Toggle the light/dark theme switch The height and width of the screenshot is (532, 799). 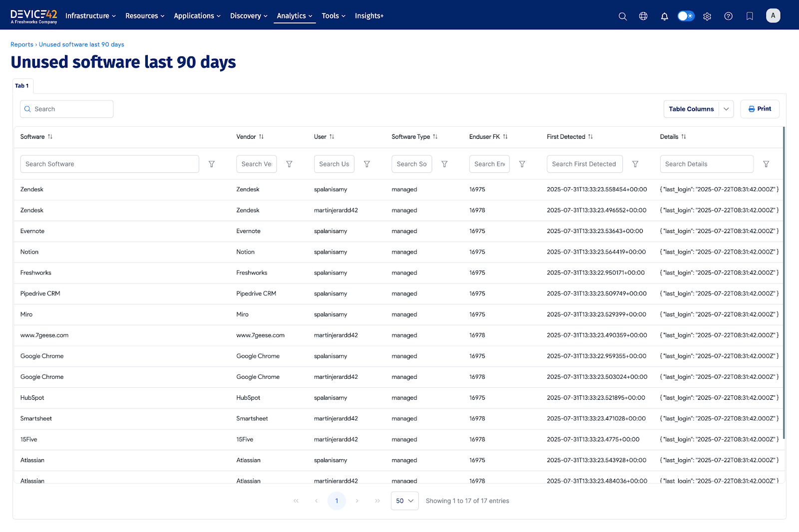click(x=686, y=15)
